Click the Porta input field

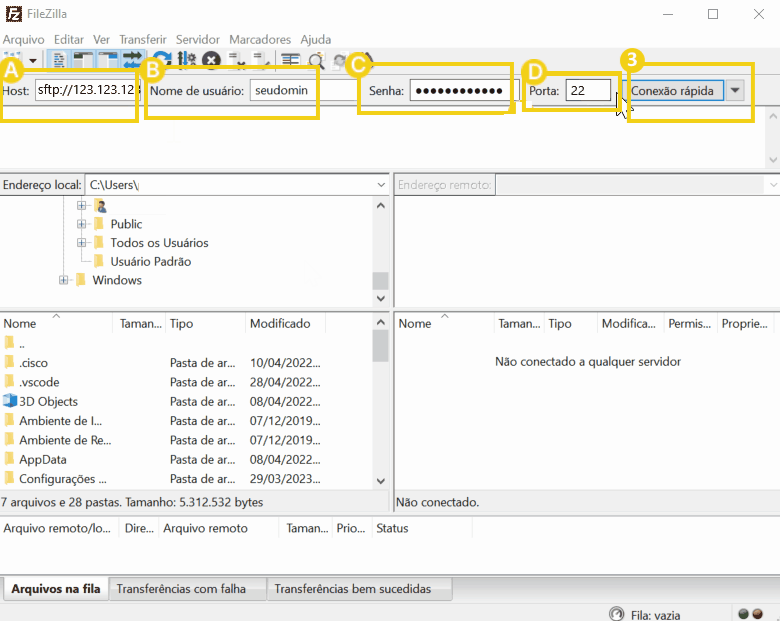pyautogui.click(x=588, y=91)
